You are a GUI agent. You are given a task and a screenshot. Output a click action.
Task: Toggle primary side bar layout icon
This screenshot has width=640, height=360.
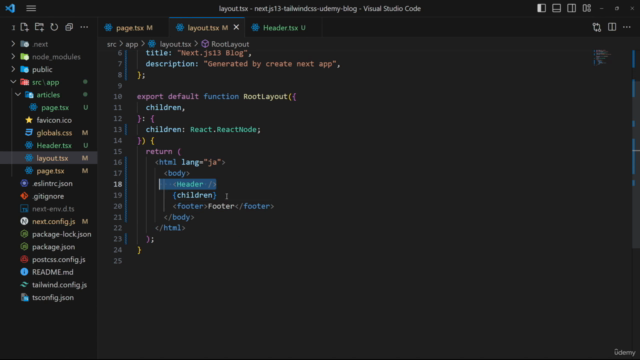541,8
